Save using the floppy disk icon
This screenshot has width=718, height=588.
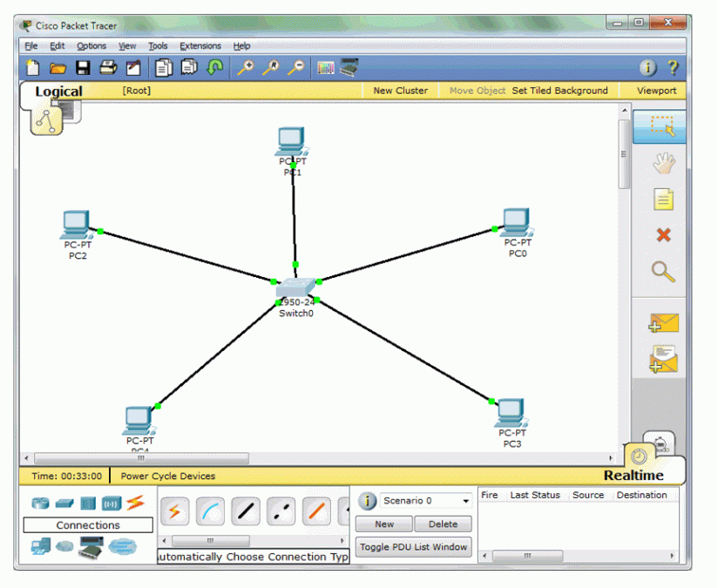(x=83, y=68)
